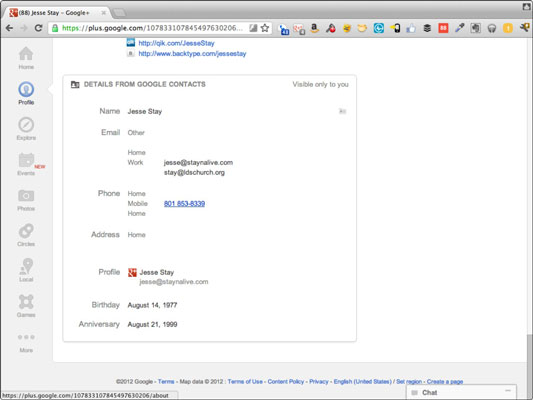Click the red 88 Google+ notifications extension
The image size is (533, 400).
coord(443,28)
